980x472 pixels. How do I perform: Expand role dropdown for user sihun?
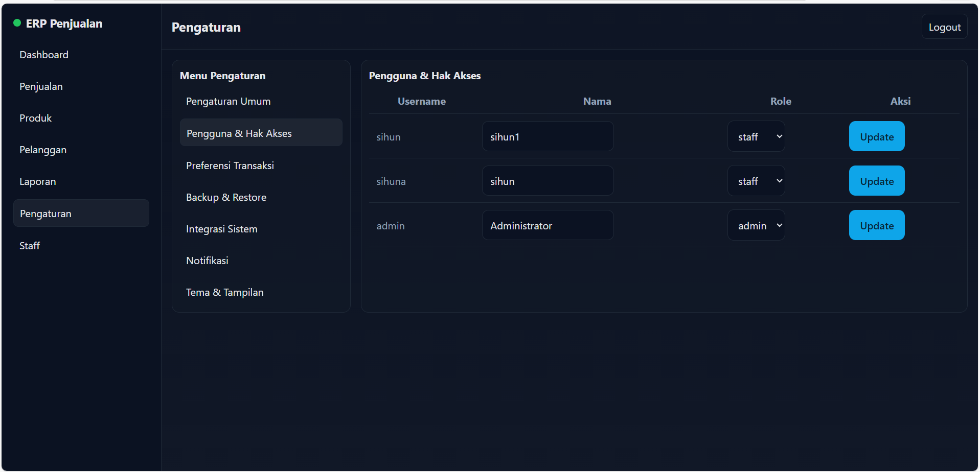[756, 136]
